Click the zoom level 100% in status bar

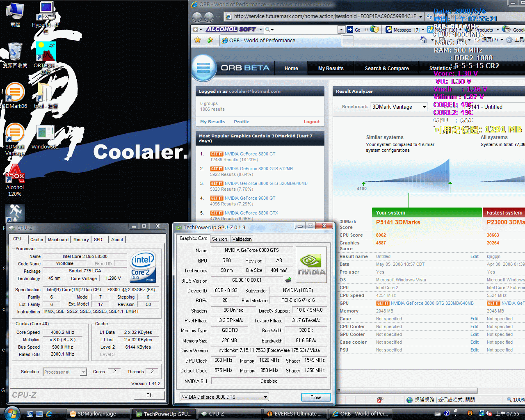pos(516,399)
